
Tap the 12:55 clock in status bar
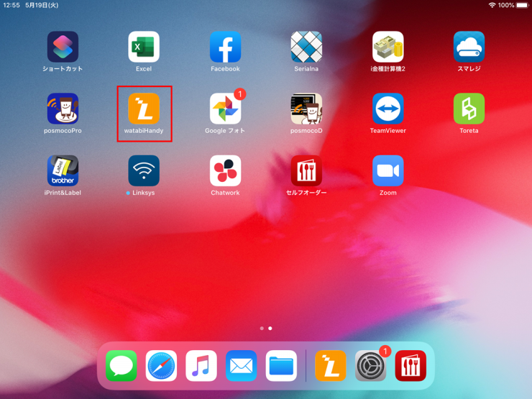pyautogui.click(x=12, y=5)
